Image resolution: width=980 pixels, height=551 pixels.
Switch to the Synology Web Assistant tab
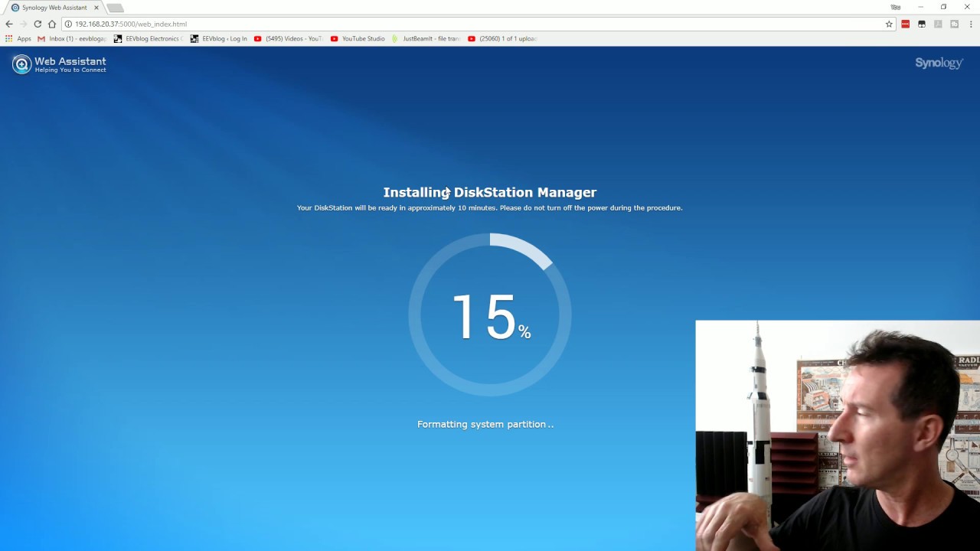point(54,8)
